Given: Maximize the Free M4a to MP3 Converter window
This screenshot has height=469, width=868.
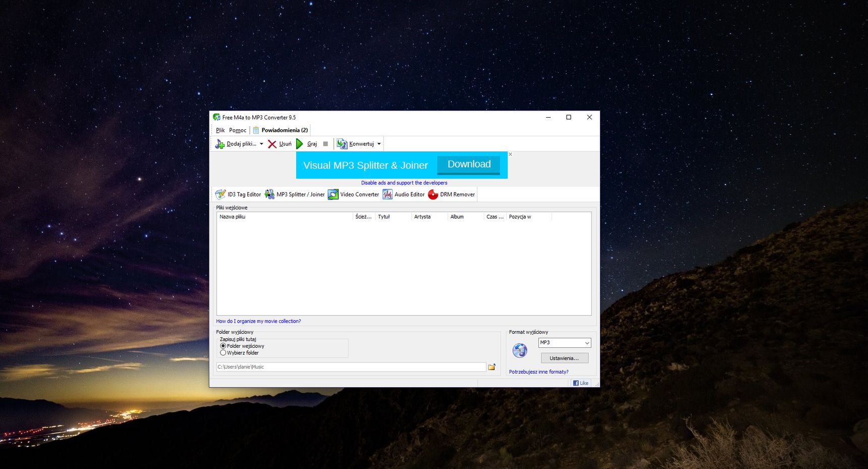Looking at the screenshot, I should click(x=569, y=117).
